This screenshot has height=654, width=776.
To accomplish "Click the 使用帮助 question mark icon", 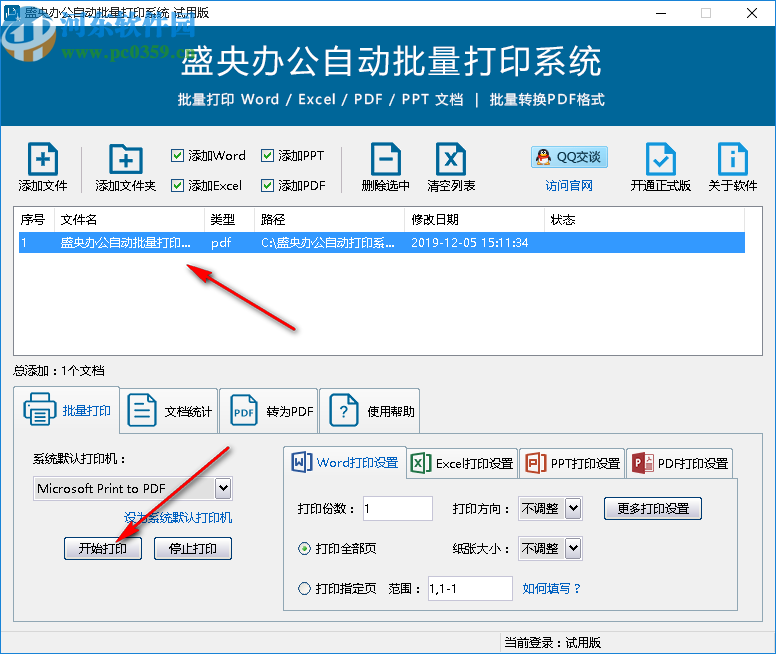I will (x=344, y=410).
